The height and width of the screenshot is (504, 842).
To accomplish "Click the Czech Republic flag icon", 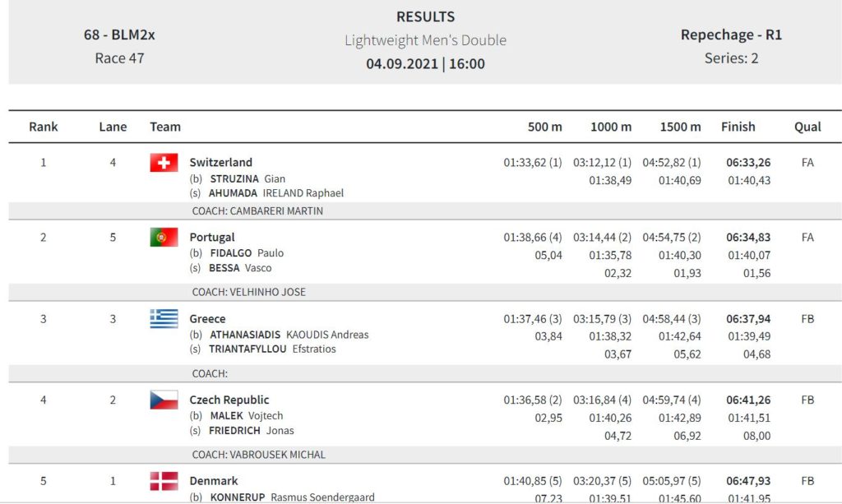I will pos(164,400).
